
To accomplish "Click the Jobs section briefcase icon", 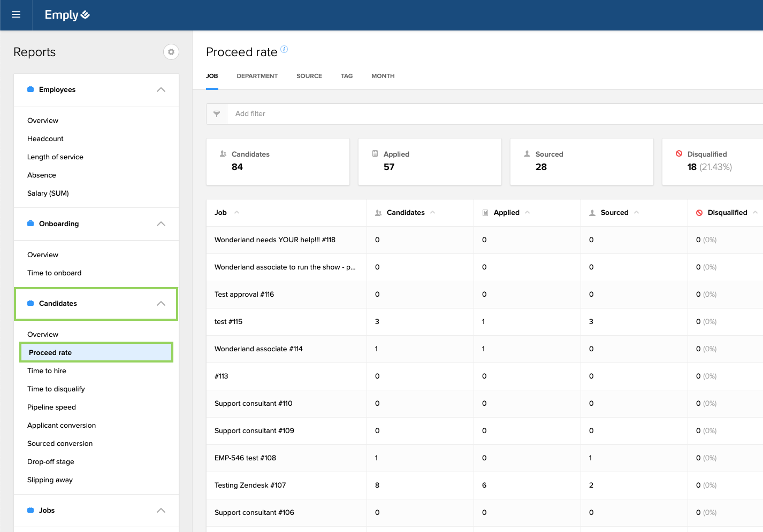I will point(30,510).
